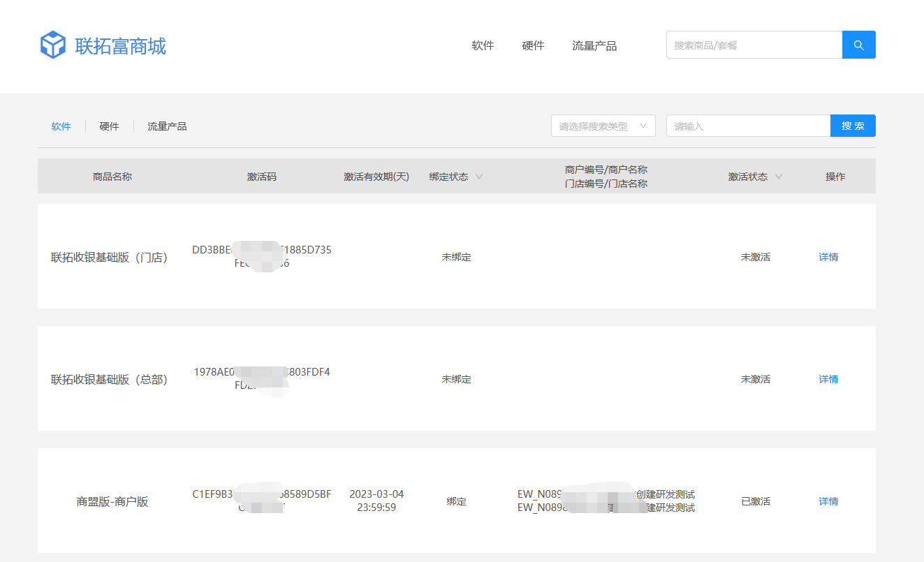924x562 pixels.
Task: Click expiry date 2023-03-04 23:59:59
Action: click(x=376, y=501)
